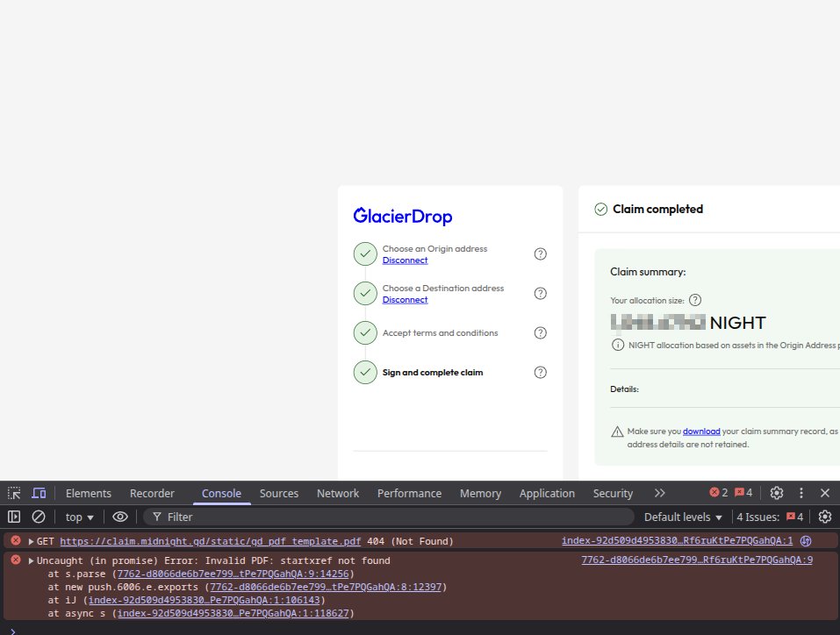Viewport: 840px width, 635px height.
Task: Click the download link for claim summary
Action: click(x=701, y=432)
